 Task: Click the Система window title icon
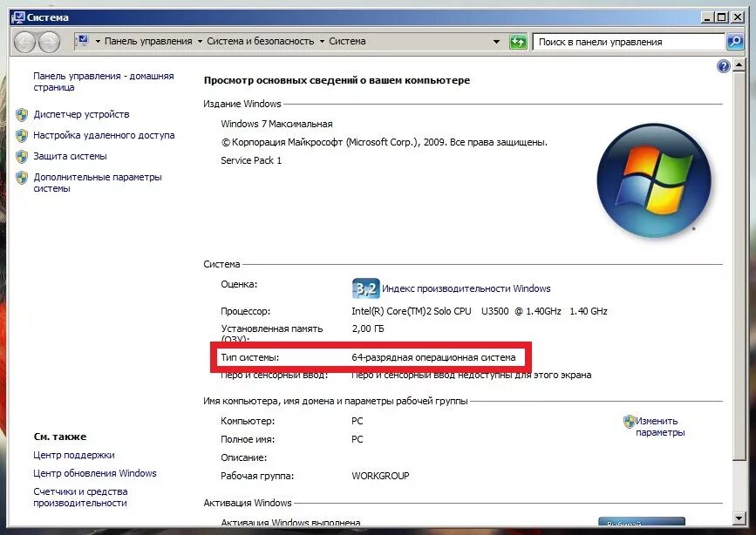(x=18, y=17)
